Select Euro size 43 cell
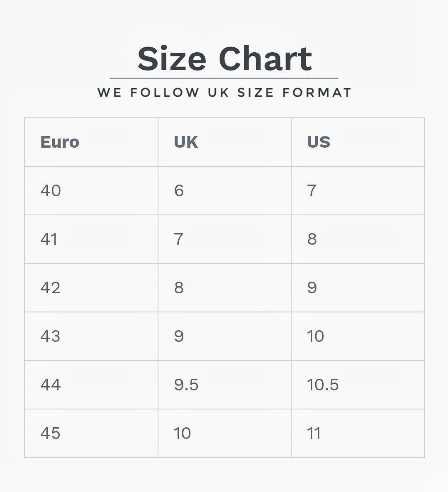 click(91, 336)
